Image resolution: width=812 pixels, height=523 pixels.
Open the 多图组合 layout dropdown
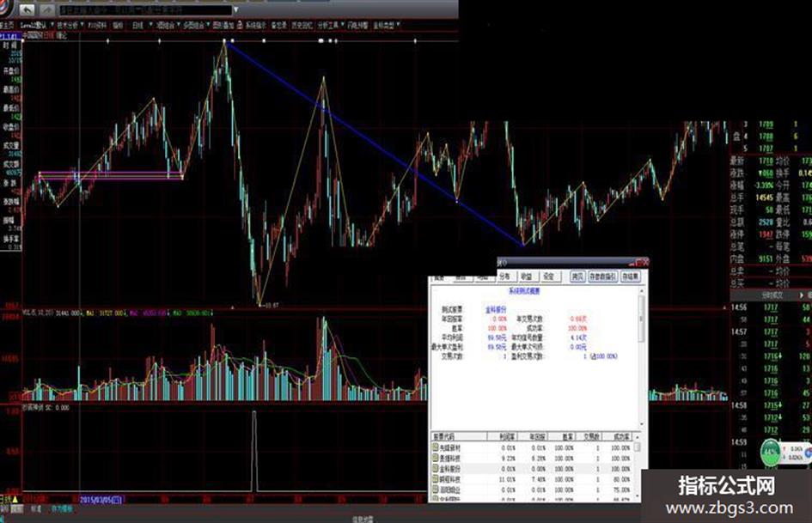(196, 25)
